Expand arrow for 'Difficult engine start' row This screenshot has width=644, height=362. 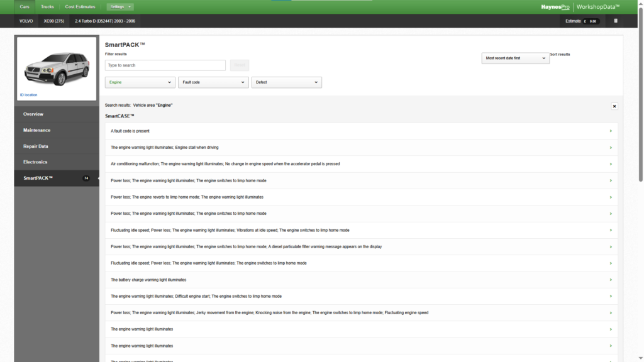611,297
